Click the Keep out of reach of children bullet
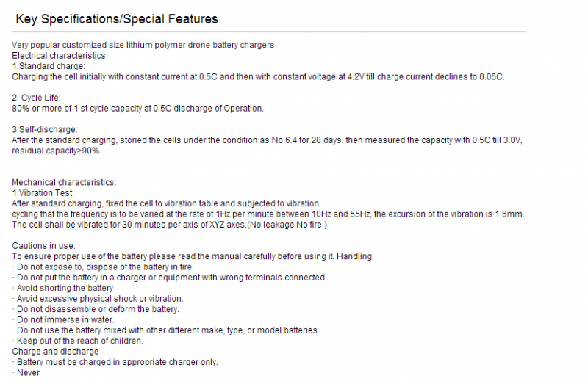The width and height of the screenshot is (588, 384). tap(78, 341)
